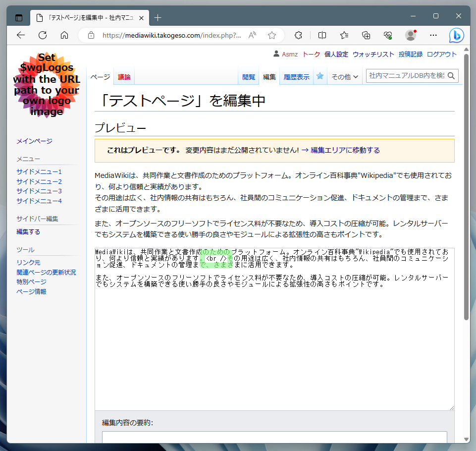The height and width of the screenshot is (451, 476).
Task: Click the read aloud icon in address bar
Action: click(x=253, y=35)
